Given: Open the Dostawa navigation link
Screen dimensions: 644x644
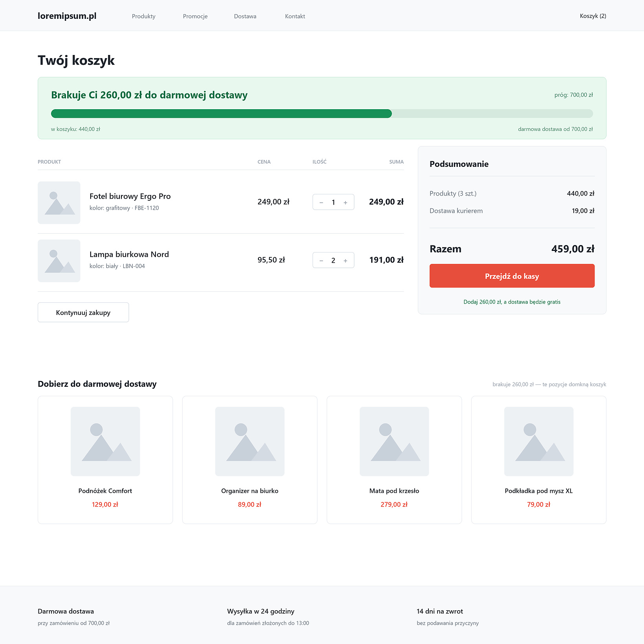Looking at the screenshot, I should pos(245,16).
